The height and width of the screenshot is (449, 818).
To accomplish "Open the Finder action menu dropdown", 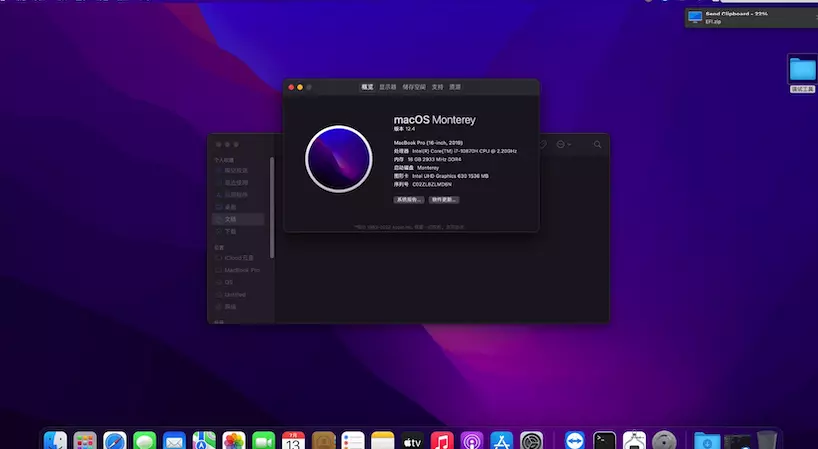I will [563, 144].
